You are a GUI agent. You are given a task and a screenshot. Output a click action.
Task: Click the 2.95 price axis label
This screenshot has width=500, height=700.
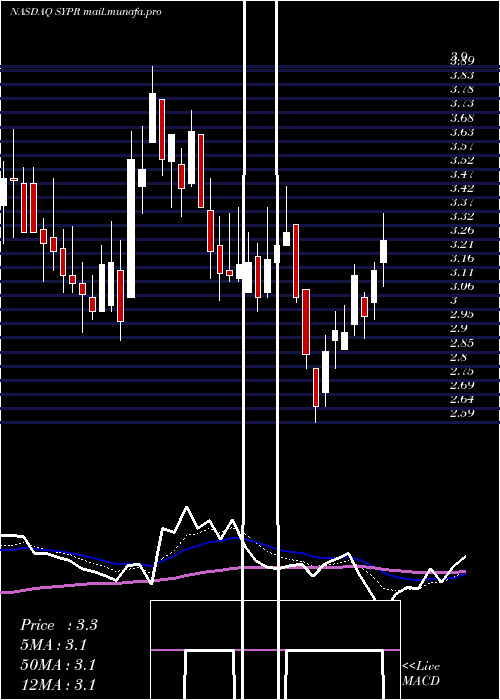(462, 315)
